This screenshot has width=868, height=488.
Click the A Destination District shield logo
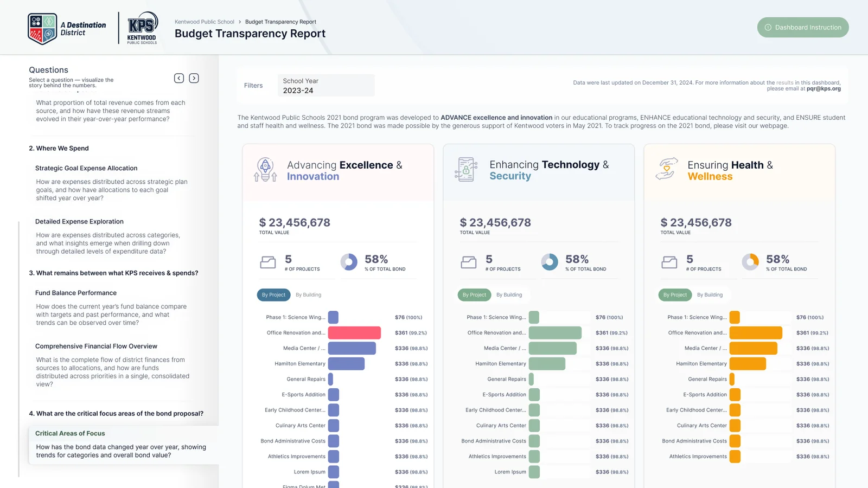pos(42,29)
